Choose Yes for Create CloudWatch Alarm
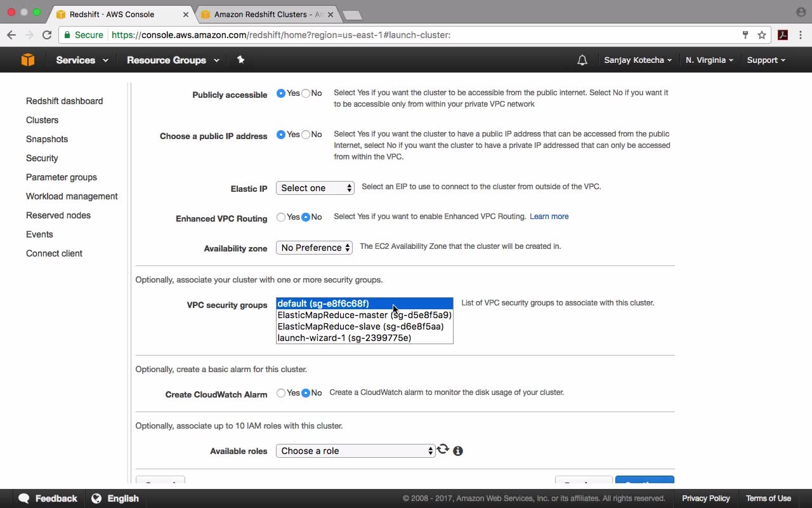Viewport: 812px width, 508px height. (281, 393)
